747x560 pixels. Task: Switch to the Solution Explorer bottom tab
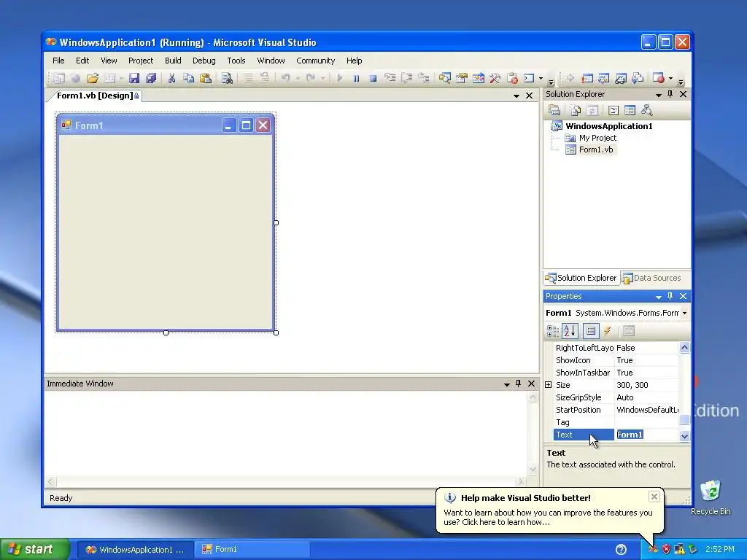pyautogui.click(x=581, y=278)
